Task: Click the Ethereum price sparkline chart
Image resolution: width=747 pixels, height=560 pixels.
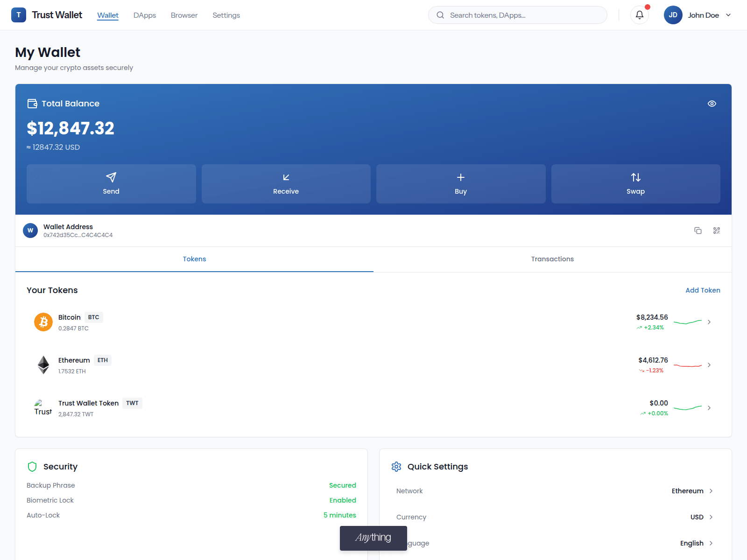Action: pyautogui.click(x=688, y=365)
